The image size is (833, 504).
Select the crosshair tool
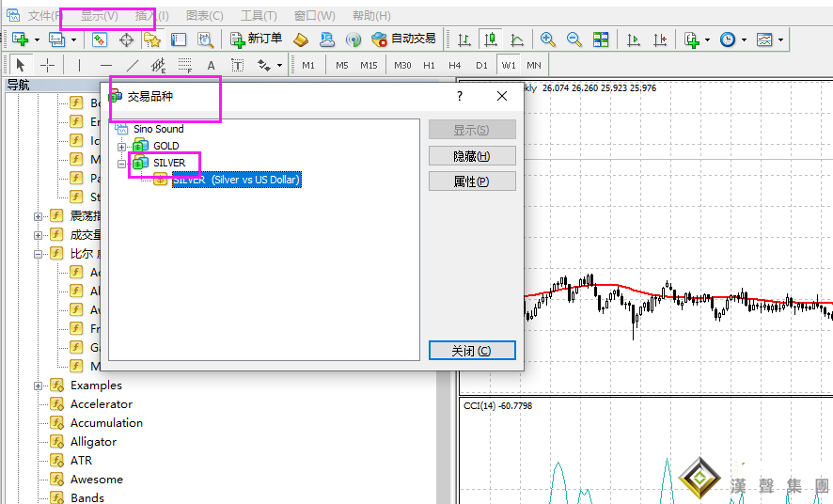47,65
